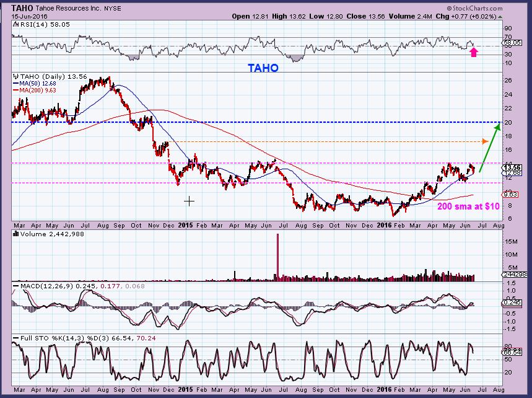This screenshot has width=532, height=398.
Task: Click the 26 label on the price axis
Action: point(508,81)
